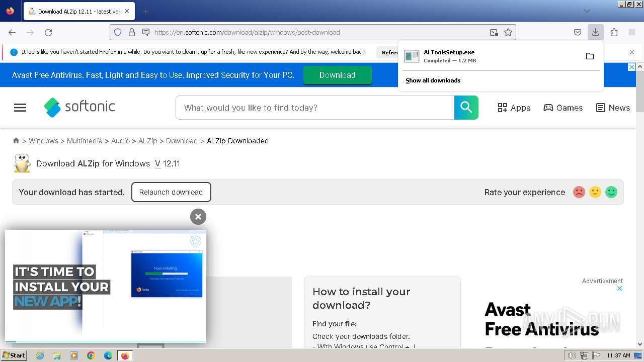Image resolution: width=644 pixels, height=362 pixels.
Task: Click the Firefox back arrow
Action: tap(12, 32)
